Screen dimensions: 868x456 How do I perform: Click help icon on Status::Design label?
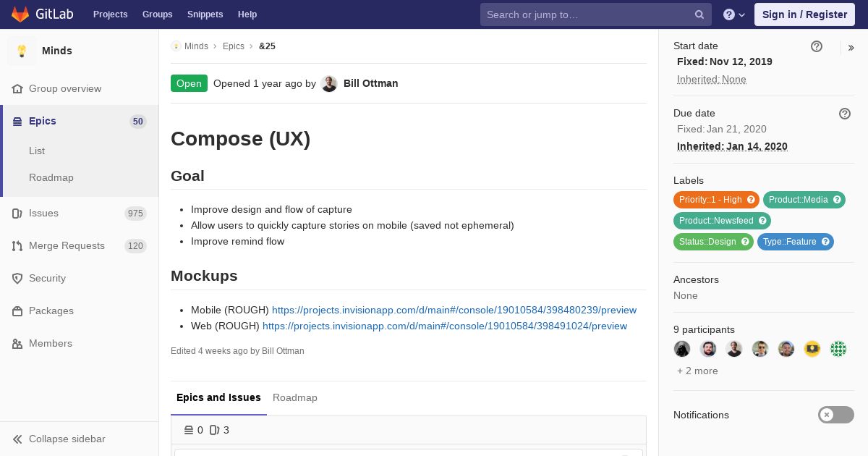point(745,242)
